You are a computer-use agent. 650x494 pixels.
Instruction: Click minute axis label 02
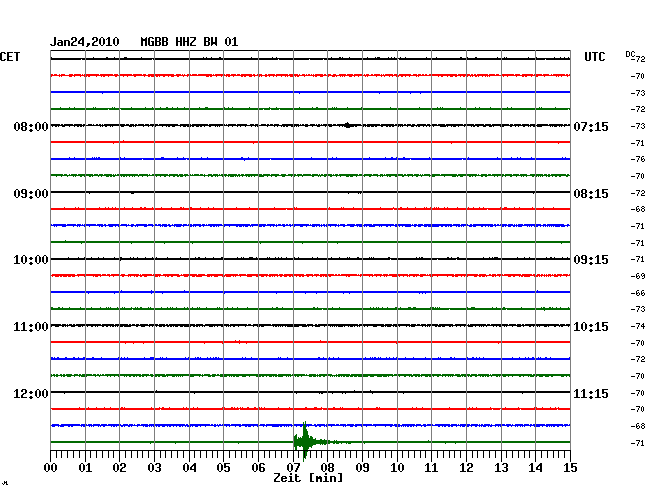coord(119,468)
